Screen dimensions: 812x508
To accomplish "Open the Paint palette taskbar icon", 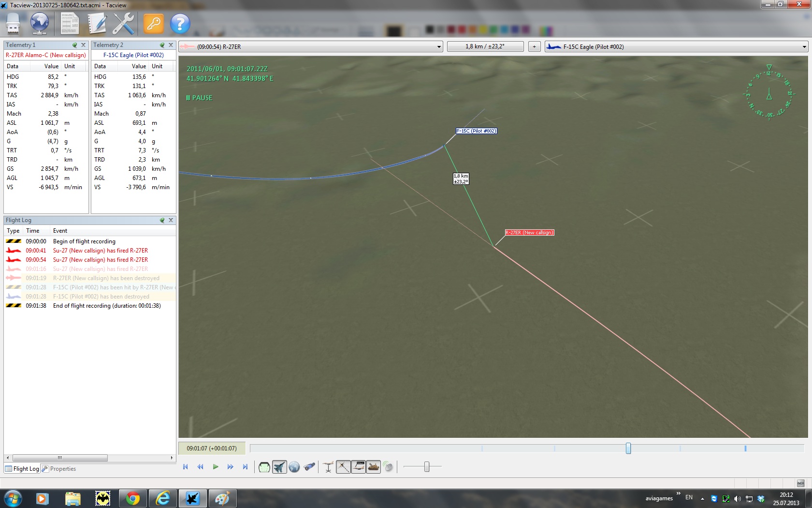I will 222,498.
